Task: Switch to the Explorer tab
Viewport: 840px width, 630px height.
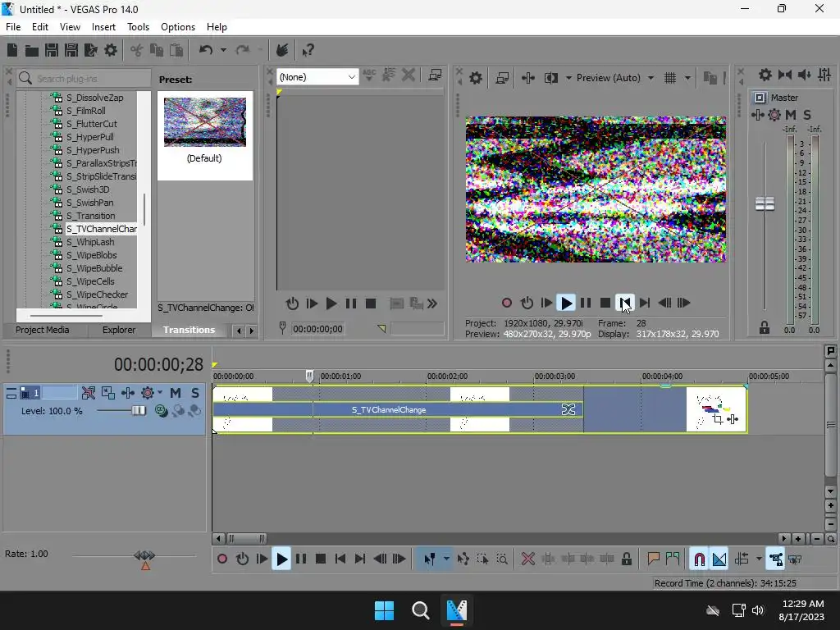Action: (119, 330)
